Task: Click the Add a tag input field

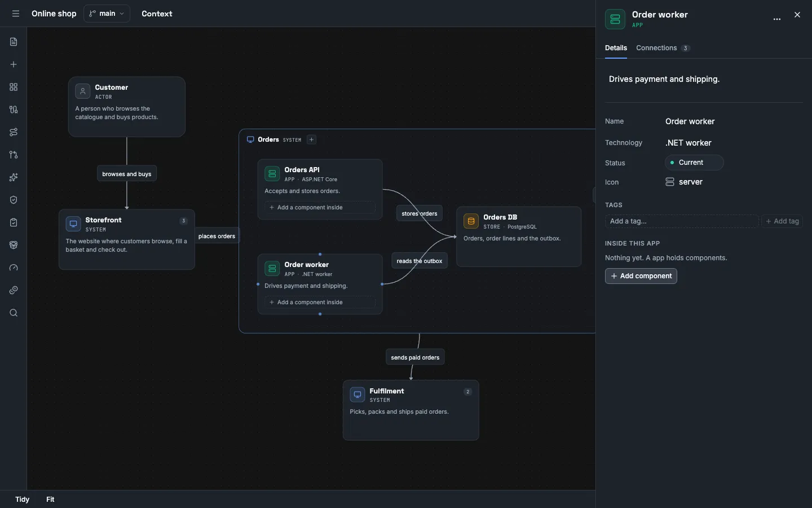Action: point(682,221)
